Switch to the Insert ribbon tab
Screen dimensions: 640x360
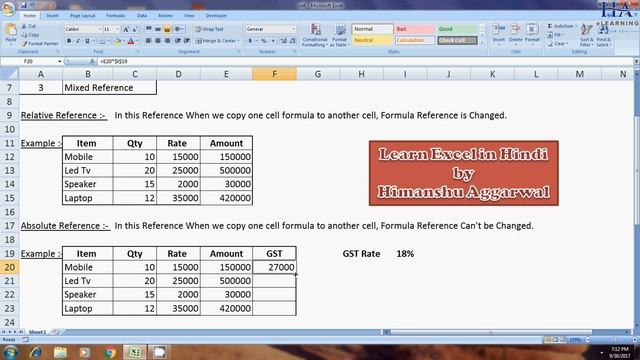[52, 16]
